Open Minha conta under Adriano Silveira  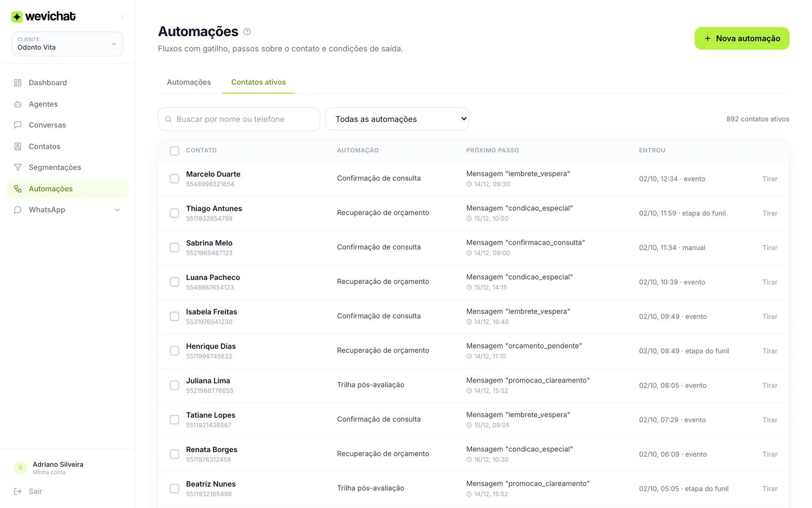[x=49, y=472]
